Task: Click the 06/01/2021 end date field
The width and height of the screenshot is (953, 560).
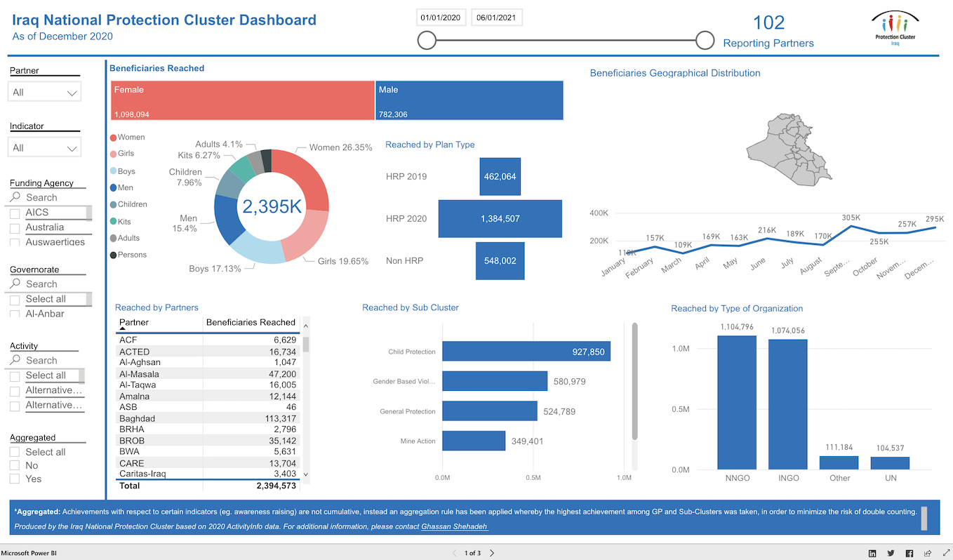Action: (x=497, y=18)
